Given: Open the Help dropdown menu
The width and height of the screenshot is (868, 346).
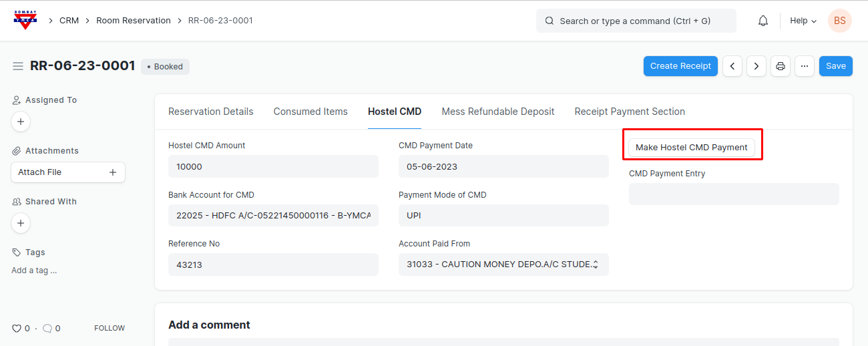Looking at the screenshot, I should pos(803,21).
